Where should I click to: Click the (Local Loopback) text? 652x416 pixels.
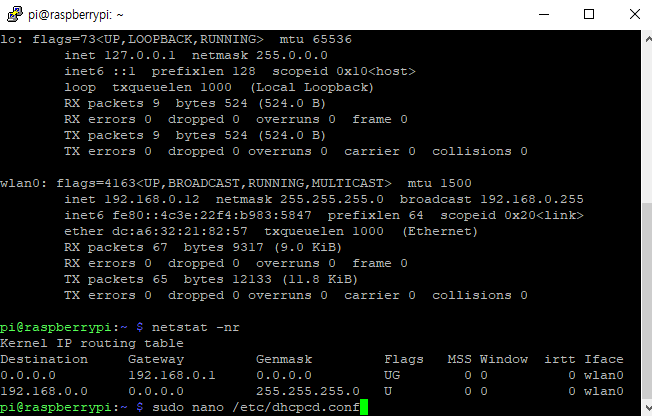312,87
